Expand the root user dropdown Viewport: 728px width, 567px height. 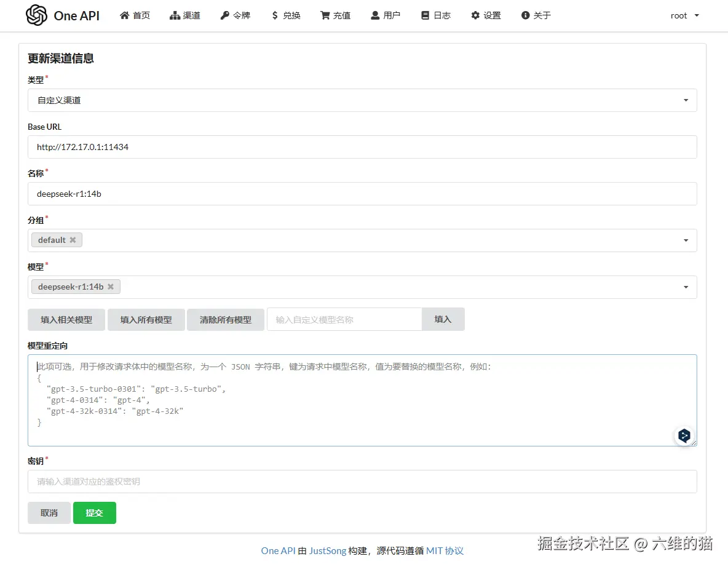point(685,15)
